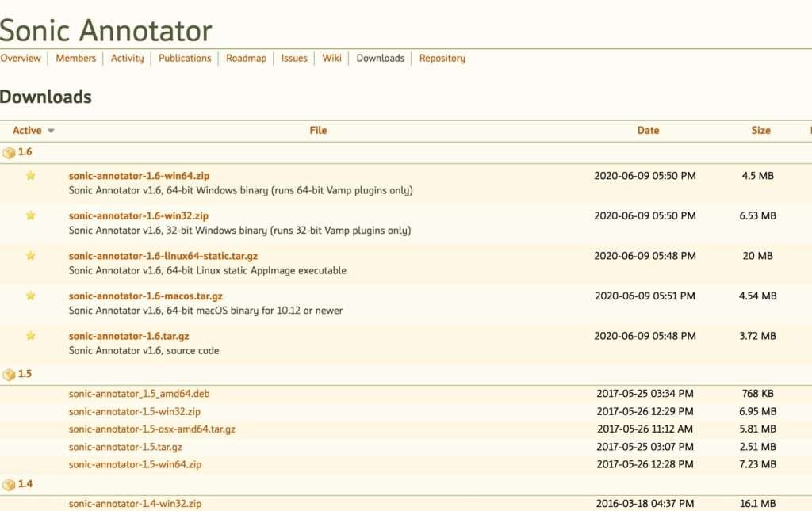
Task: Click the 7.23 MB size cell
Action: click(x=757, y=464)
